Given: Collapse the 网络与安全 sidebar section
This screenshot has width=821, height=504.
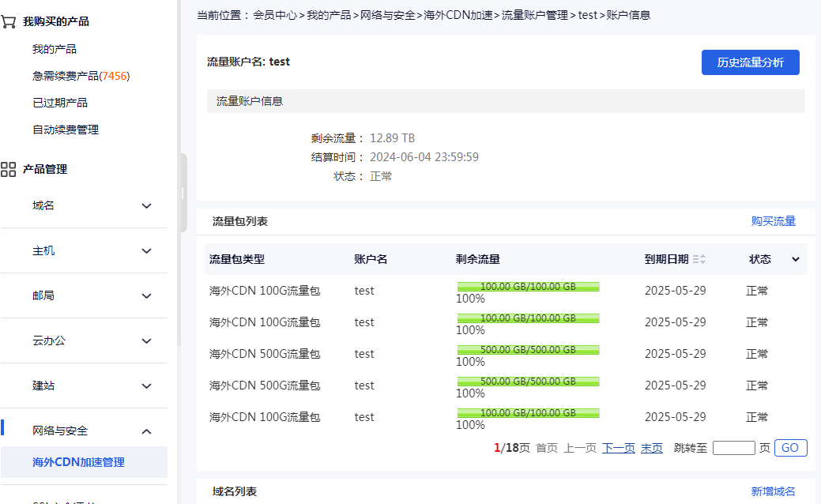Looking at the screenshot, I should point(146,431).
